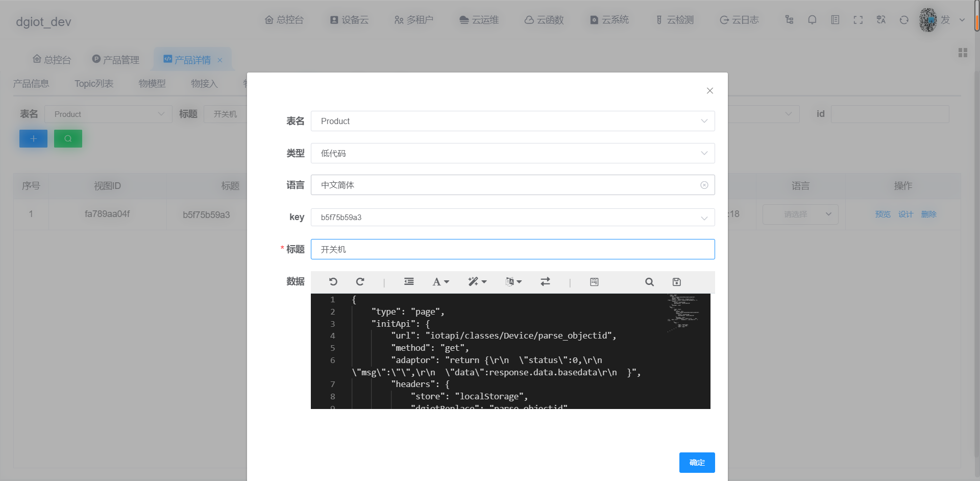Click the blue 确定 confirm button
Image resolution: width=980 pixels, height=481 pixels.
[697, 463]
